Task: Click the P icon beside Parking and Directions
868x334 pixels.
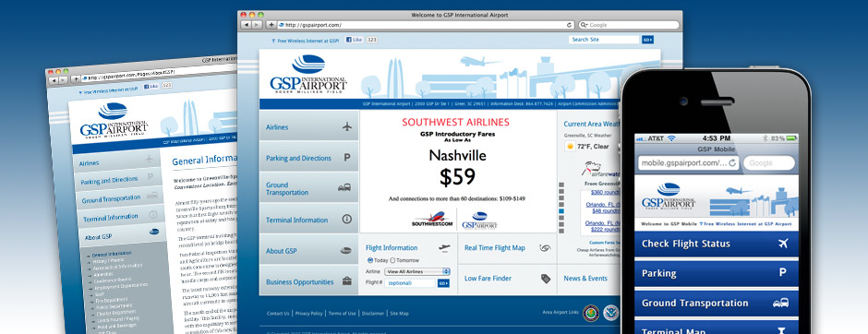Action: pos(347,158)
